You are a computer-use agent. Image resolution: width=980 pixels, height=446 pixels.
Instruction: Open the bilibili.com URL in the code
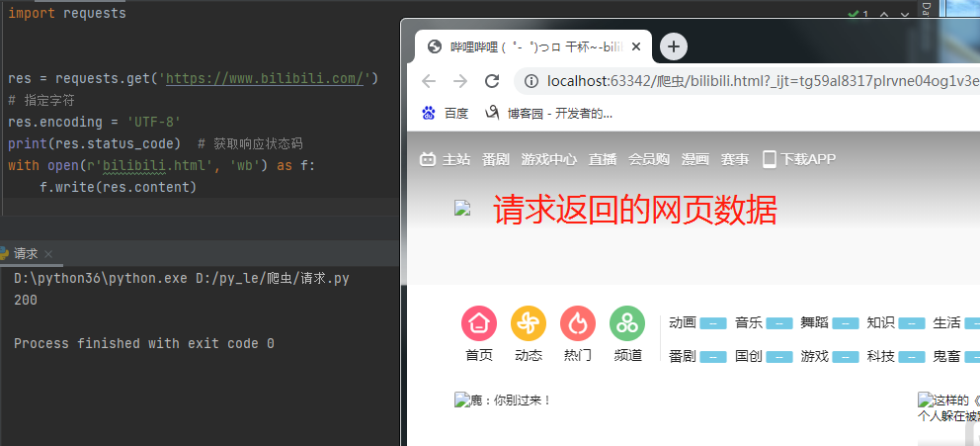click(x=265, y=79)
